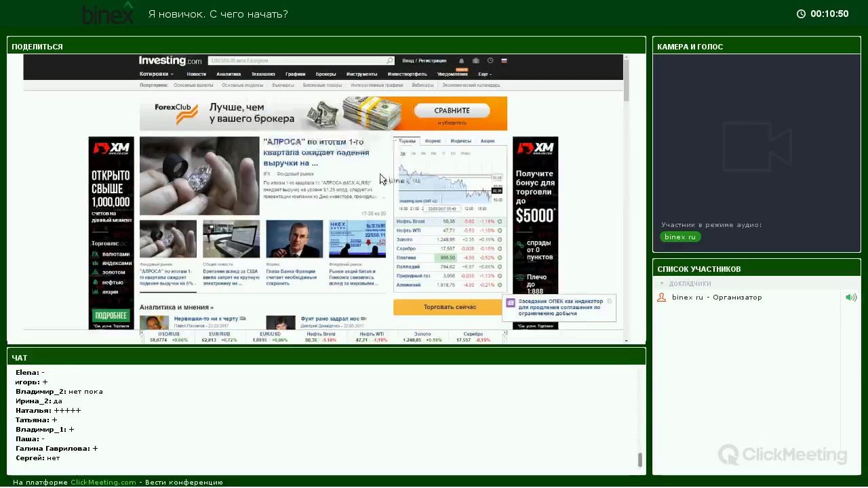The width and height of the screenshot is (868, 488).
Task: Click the Серебро quote row
Action: (x=450, y=249)
